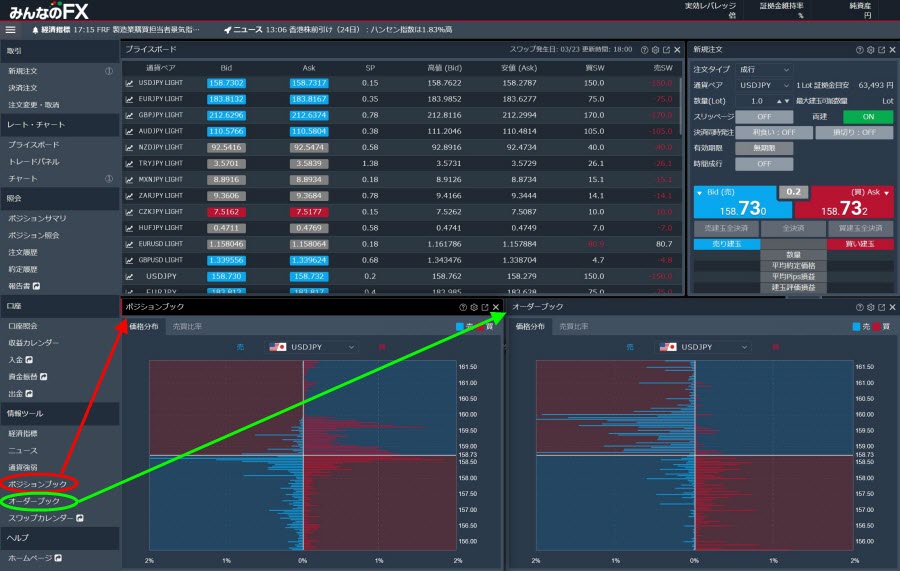Screen dimensions: 900x571
Task: Select 価格分布 tab in オーダーブック
Action: [531, 327]
